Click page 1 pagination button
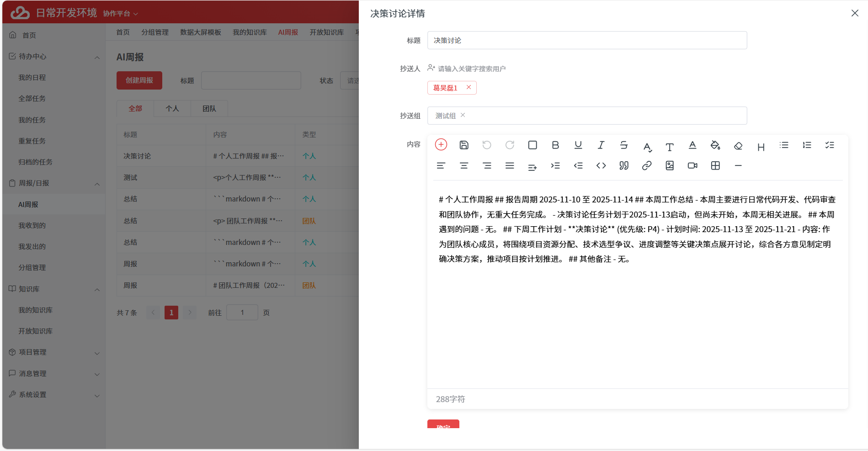Image resolution: width=868 pixels, height=451 pixels. pos(171,313)
